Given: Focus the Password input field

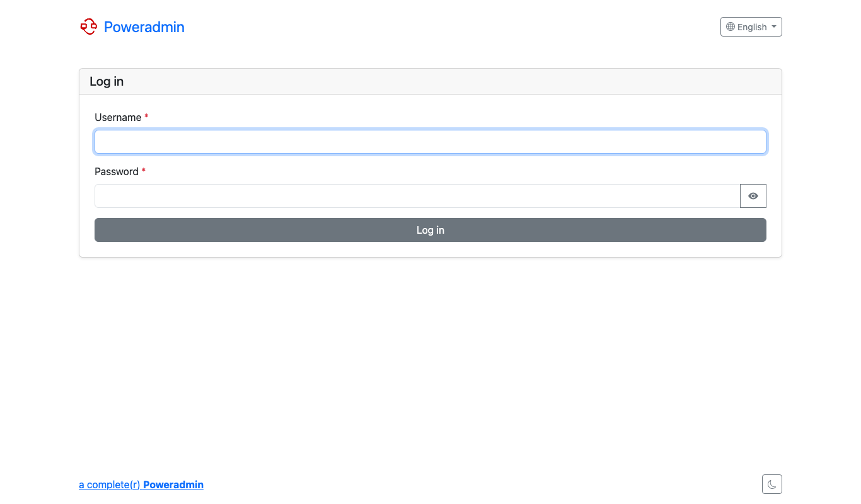Looking at the screenshot, I should coord(417,196).
